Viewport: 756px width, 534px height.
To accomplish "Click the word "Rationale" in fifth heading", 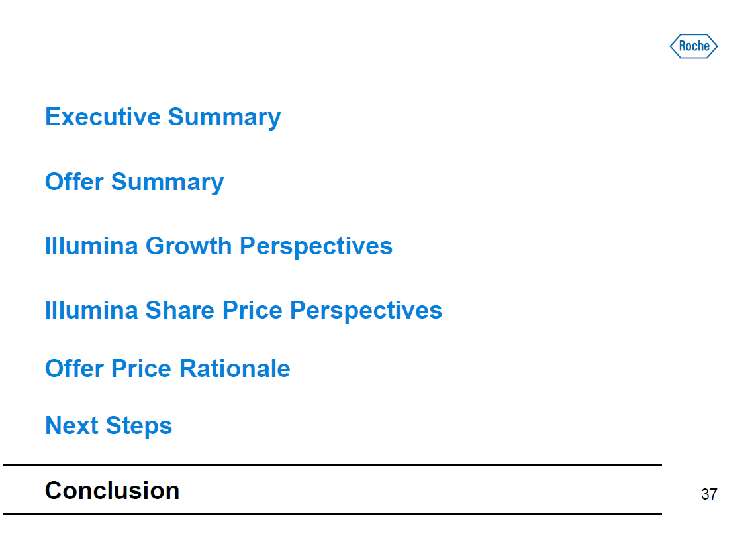I will click(235, 369).
